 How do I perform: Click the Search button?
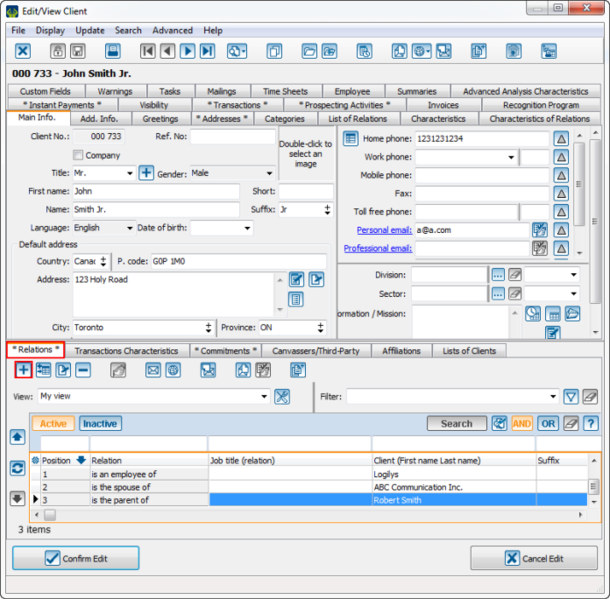[456, 423]
